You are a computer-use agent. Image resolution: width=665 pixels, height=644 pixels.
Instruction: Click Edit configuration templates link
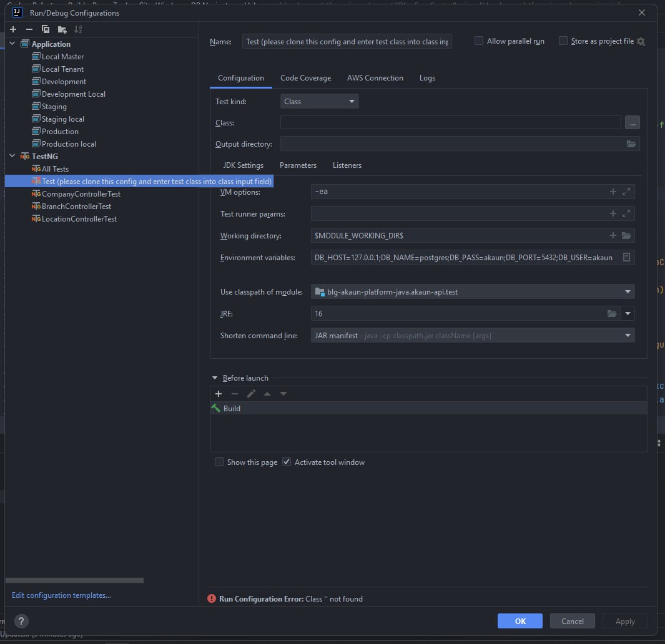coord(61,595)
